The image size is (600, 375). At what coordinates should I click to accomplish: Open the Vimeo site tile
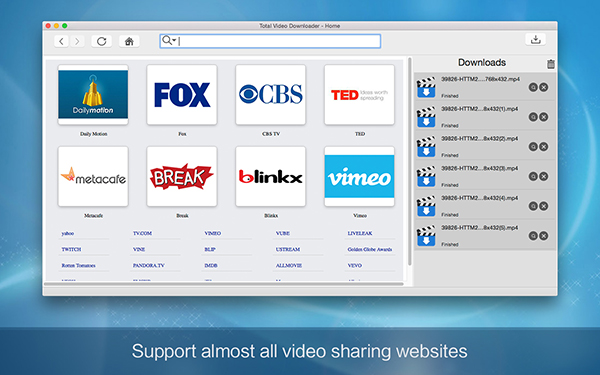click(359, 176)
